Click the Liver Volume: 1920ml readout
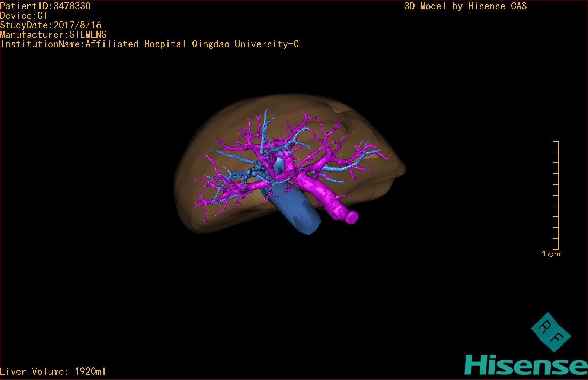588x380 pixels. click(53, 371)
